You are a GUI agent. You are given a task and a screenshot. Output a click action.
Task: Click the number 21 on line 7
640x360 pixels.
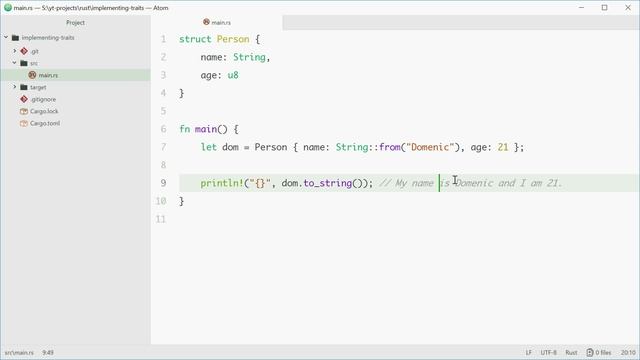point(503,147)
